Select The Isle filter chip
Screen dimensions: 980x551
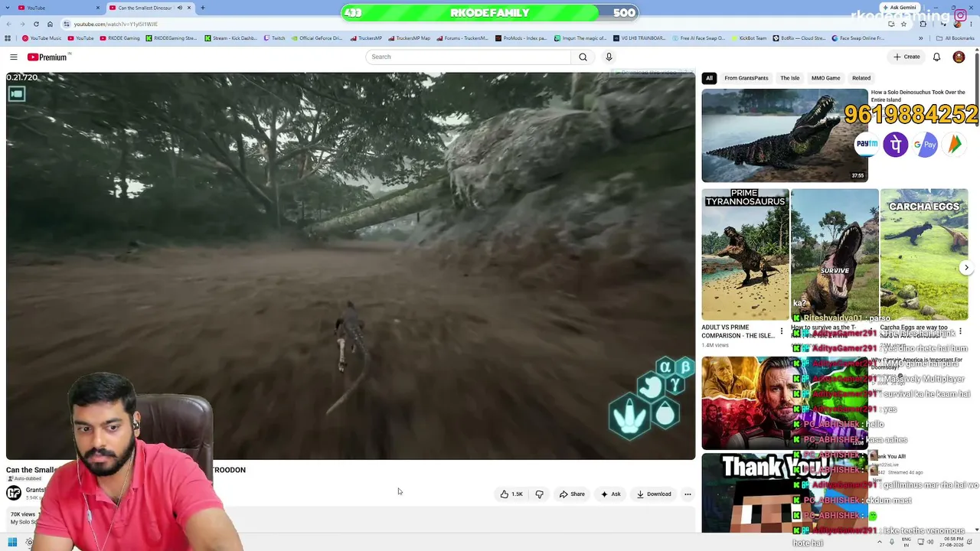790,78
